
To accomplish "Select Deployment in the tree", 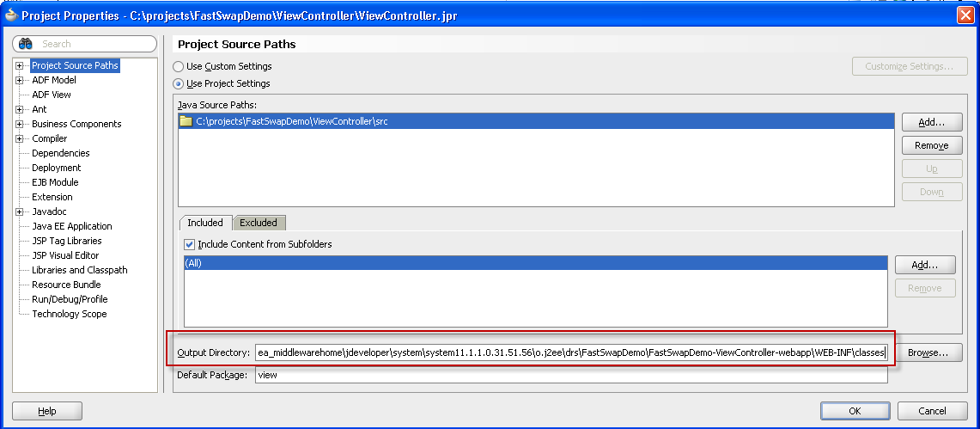I will (56, 168).
